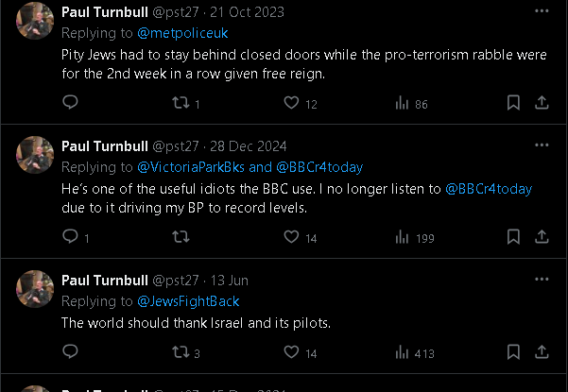Open more options on 21 Oct 2023 tweet
This screenshot has width=568, height=392.
[542, 12]
